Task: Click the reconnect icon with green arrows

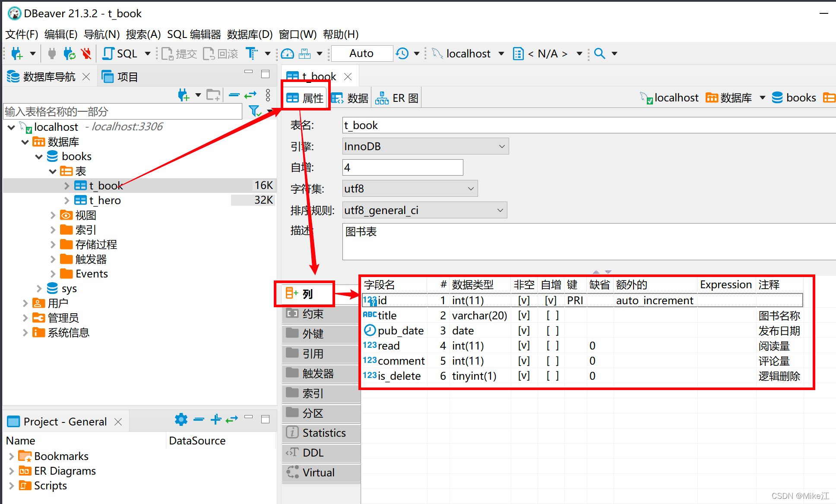Action: click(69, 54)
